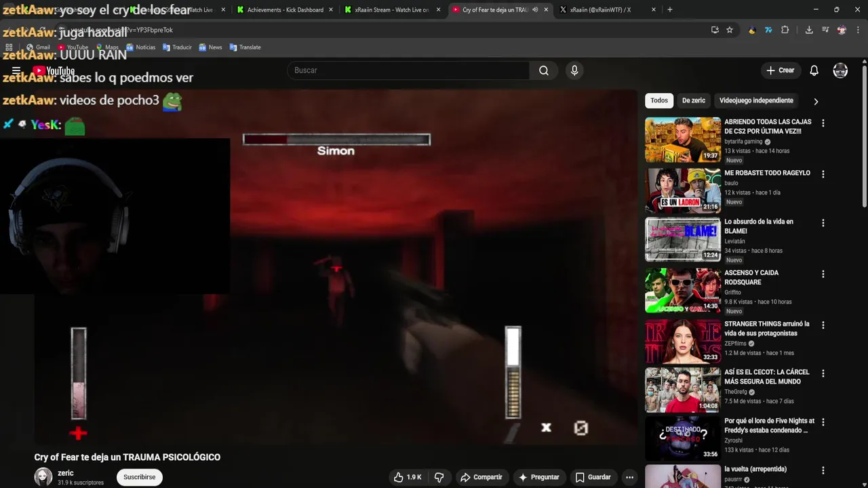This screenshot has width=868, height=488.
Task: Share the video with Compartir
Action: tap(481, 477)
